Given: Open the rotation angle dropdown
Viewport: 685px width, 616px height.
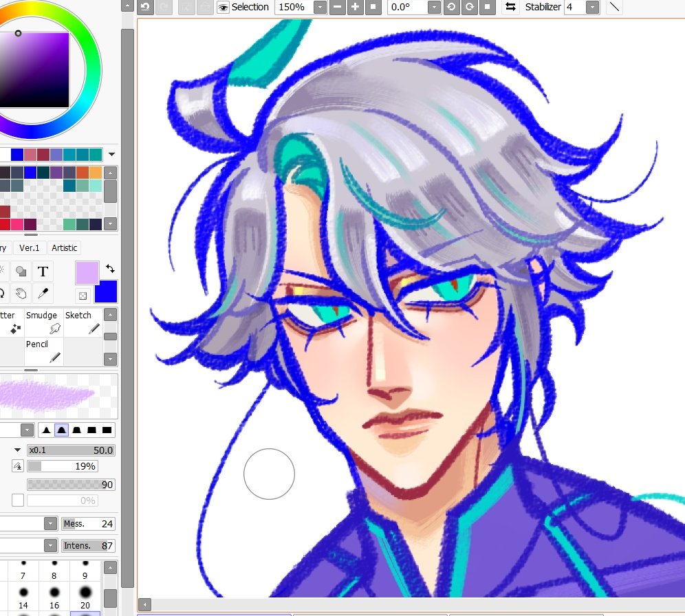Looking at the screenshot, I should pos(434,7).
